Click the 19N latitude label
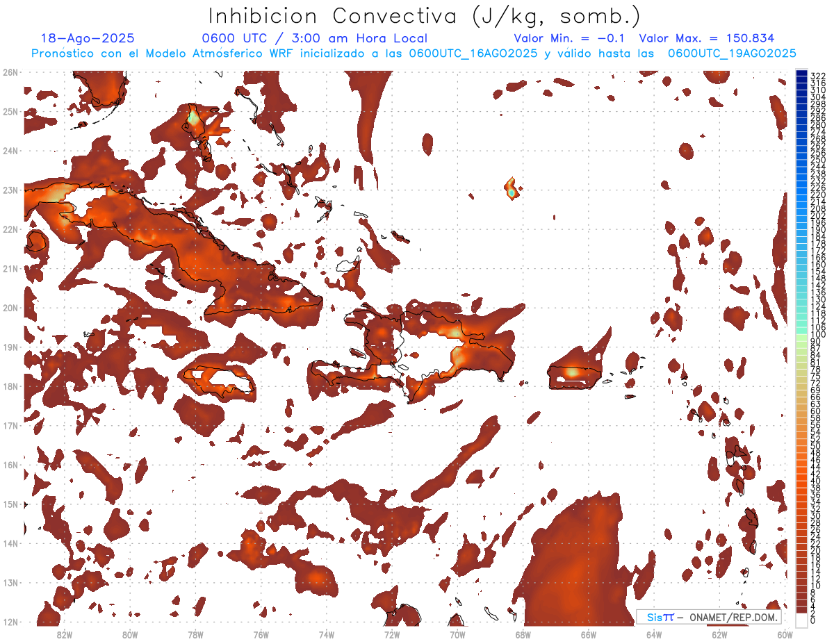Image resolution: width=834 pixels, height=644 pixels. [10, 347]
